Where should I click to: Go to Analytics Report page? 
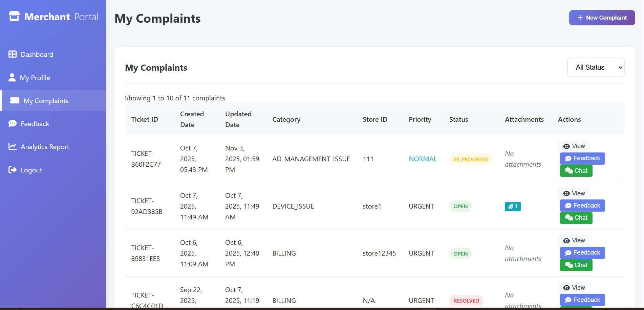point(45,147)
